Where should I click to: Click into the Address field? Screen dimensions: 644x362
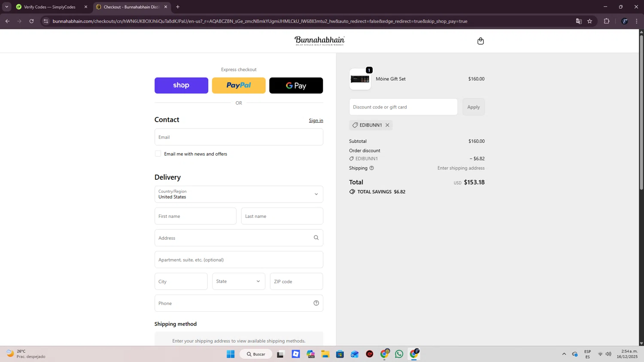[x=239, y=238]
